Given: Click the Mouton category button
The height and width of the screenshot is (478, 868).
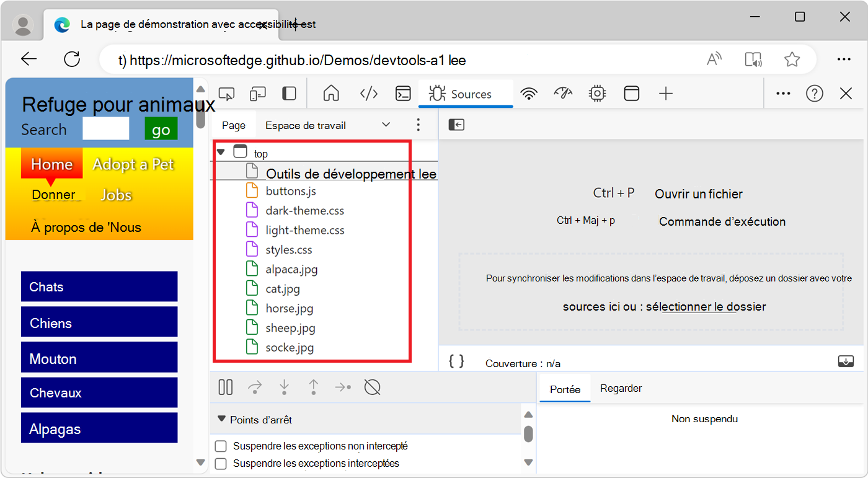Looking at the screenshot, I should [x=99, y=357].
